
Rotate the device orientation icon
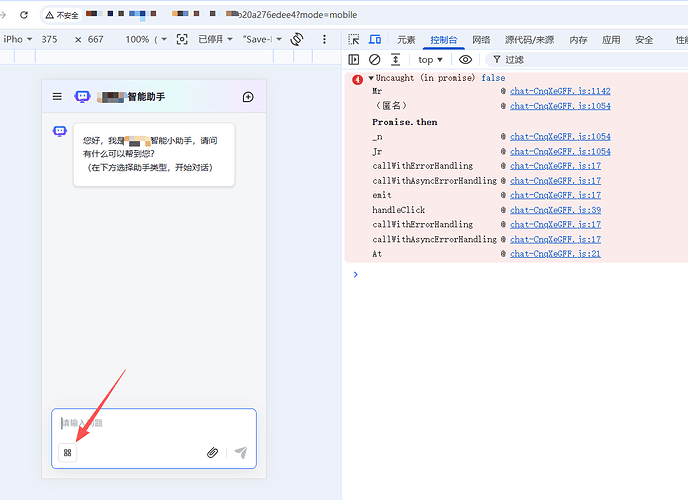(x=297, y=39)
